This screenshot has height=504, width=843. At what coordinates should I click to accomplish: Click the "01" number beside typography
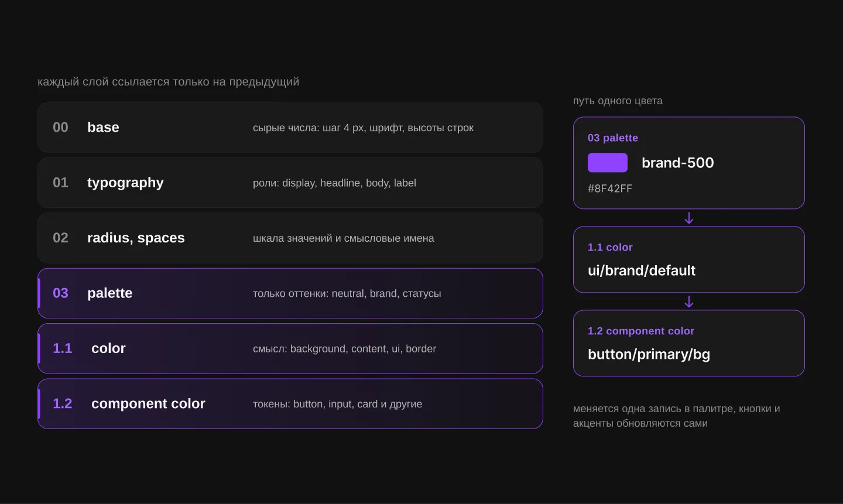tap(60, 183)
